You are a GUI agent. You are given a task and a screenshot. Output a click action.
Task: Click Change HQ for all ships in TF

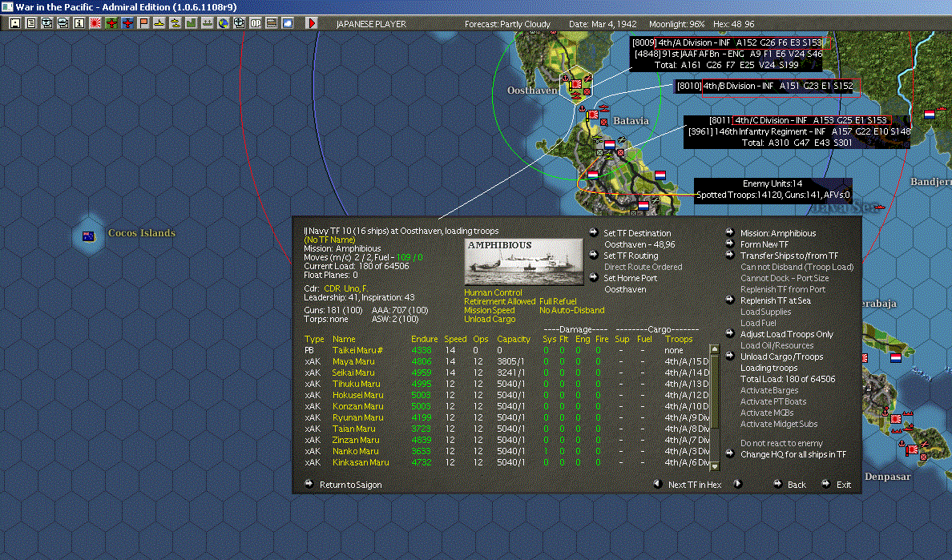793,454
